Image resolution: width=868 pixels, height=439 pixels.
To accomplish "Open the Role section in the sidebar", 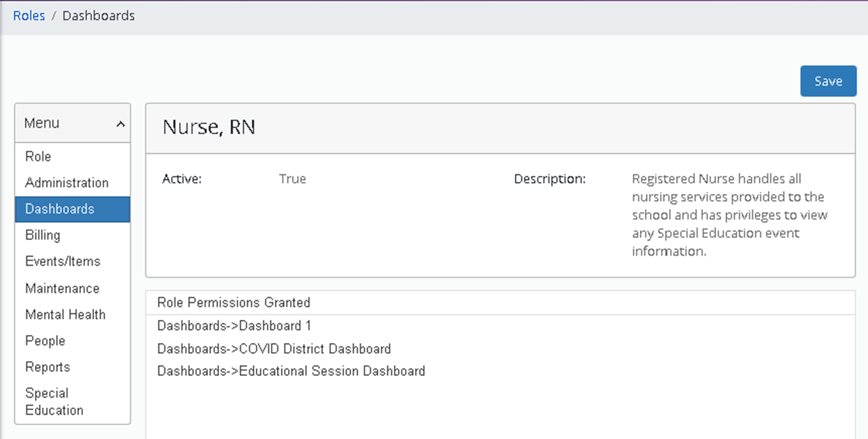I will click(x=37, y=156).
